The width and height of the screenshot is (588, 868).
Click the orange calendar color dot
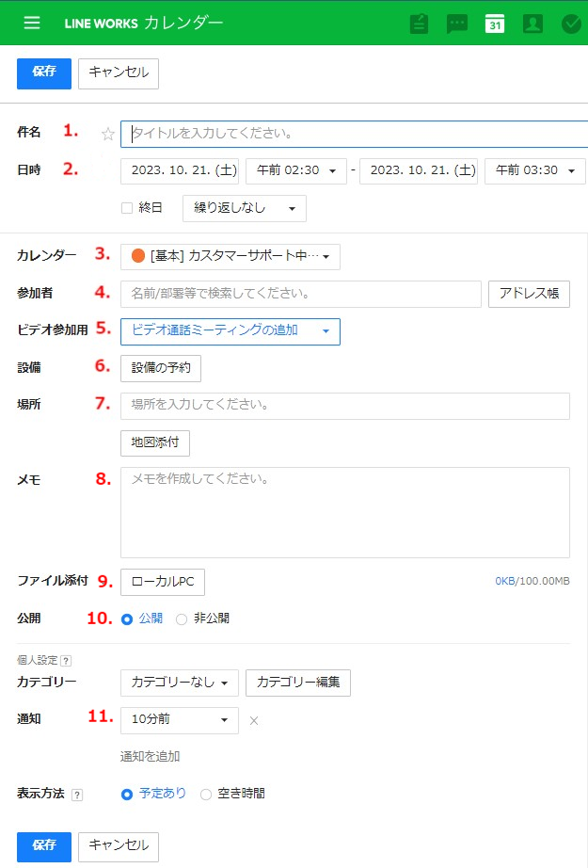[138, 257]
